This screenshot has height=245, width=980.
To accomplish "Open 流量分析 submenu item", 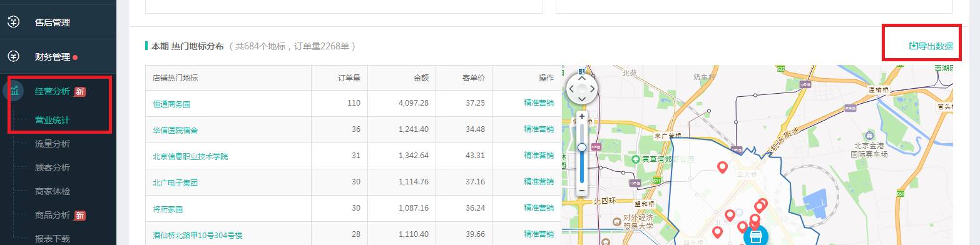I will pyautogui.click(x=53, y=144).
